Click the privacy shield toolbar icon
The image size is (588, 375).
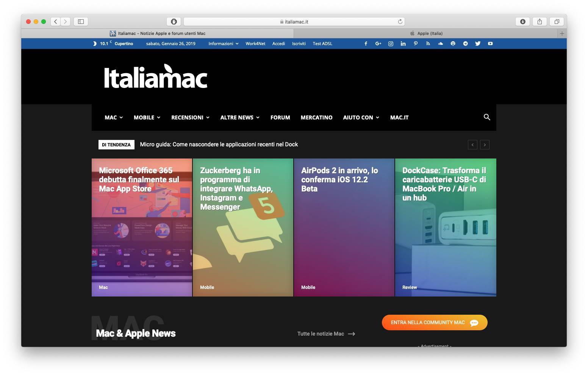[x=174, y=22]
